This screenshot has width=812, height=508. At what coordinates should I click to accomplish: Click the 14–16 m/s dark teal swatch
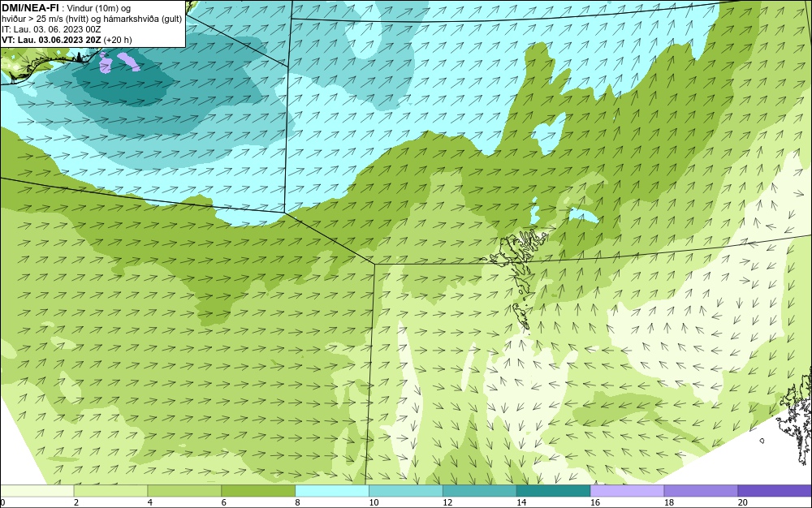click(x=554, y=491)
